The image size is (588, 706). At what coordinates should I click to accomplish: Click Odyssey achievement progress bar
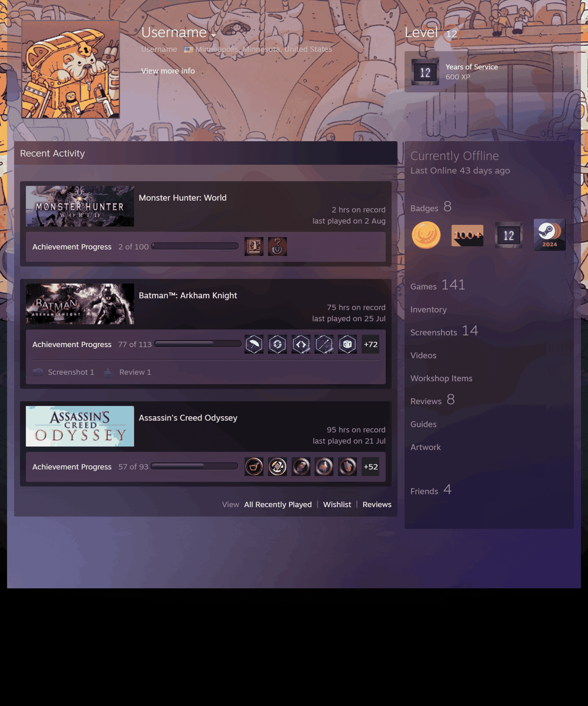pyautogui.click(x=194, y=466)
